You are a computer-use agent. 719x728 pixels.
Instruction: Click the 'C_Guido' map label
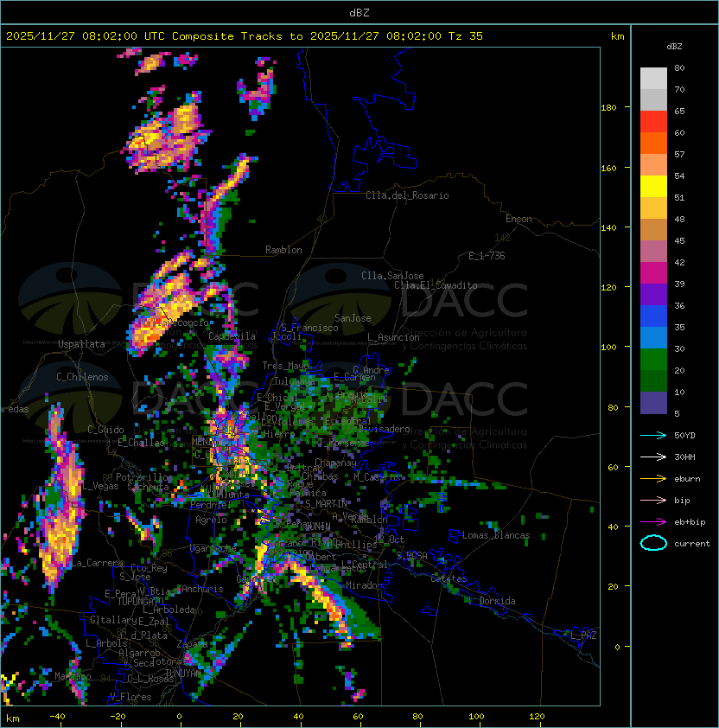click(x=105, y=430)
